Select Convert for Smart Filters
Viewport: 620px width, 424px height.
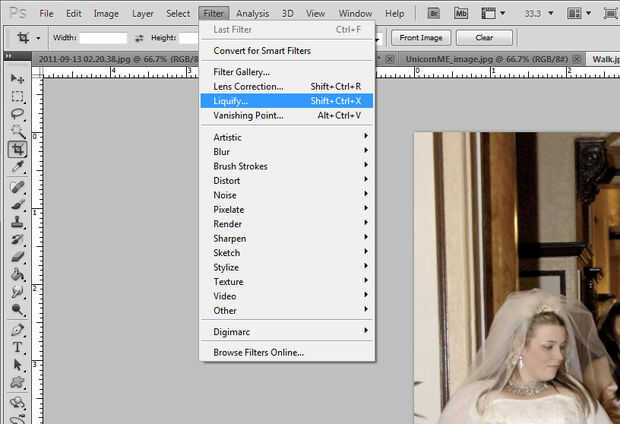(x=287, y=51)
